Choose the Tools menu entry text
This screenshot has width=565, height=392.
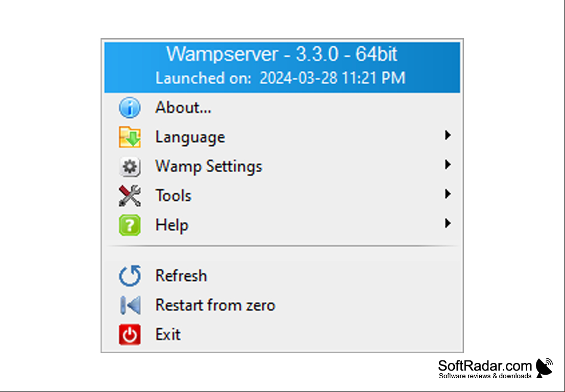click(x=174, y=196)
